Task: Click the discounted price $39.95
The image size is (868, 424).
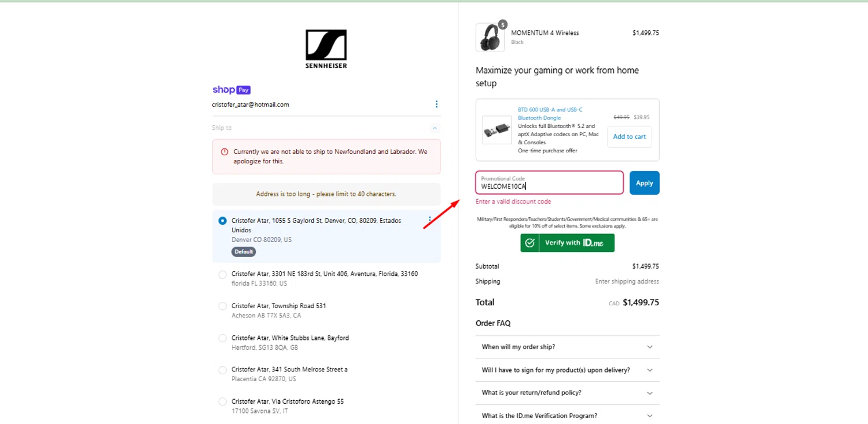Action: 642,117
